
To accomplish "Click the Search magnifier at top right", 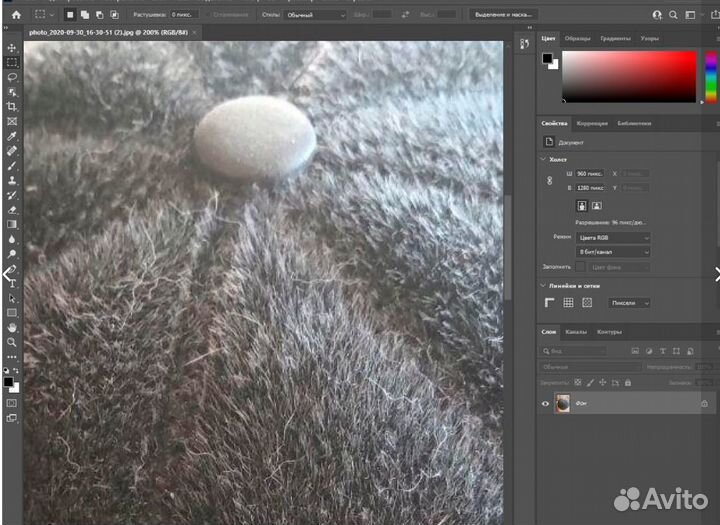I will 673,15.
